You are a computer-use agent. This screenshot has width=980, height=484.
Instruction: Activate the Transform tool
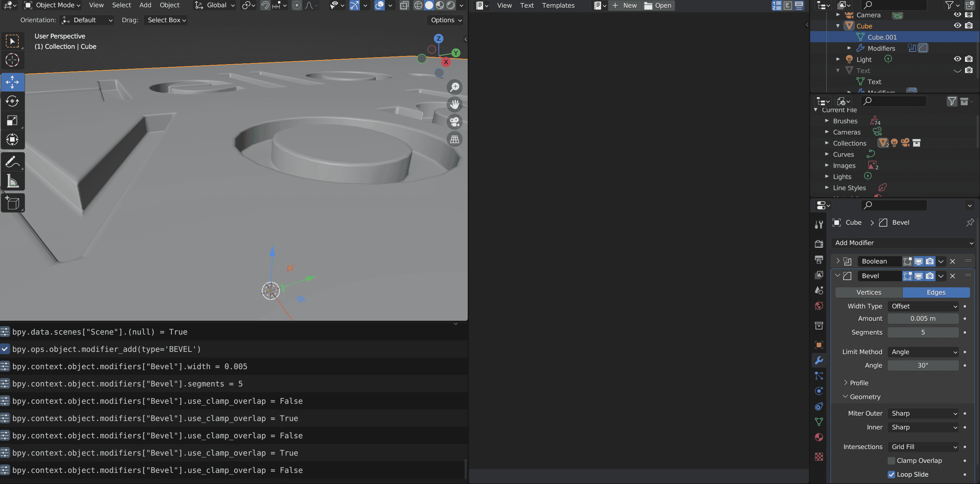[x=12, y=139]
